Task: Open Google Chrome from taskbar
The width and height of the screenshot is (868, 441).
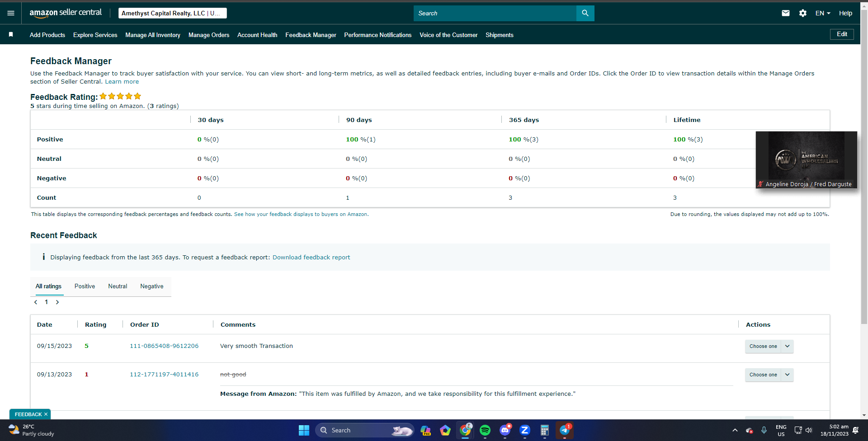Action: [465, 430]
